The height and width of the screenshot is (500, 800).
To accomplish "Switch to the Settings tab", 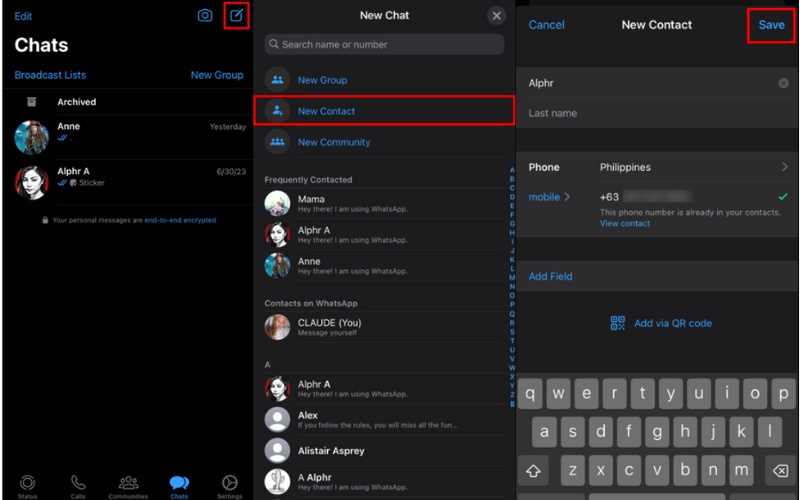I will tap(229, 484).
